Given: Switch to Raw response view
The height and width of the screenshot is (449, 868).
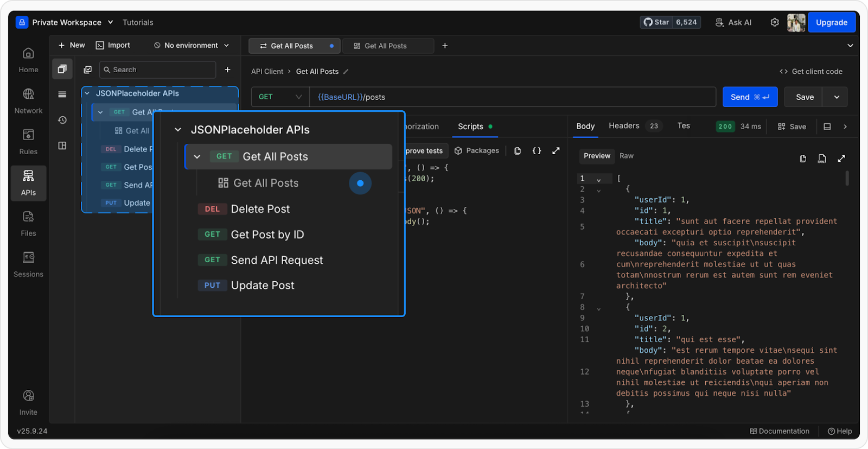Looking at the screenshot, I should 627,156.
